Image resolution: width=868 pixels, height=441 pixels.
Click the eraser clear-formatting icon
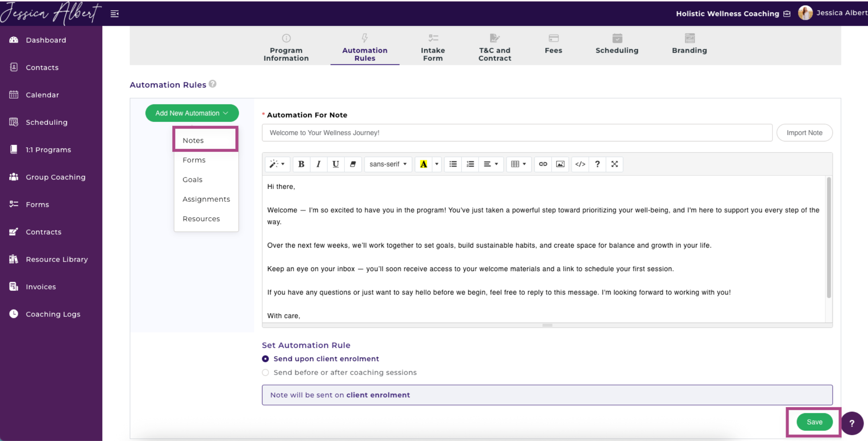coord(353,164)
